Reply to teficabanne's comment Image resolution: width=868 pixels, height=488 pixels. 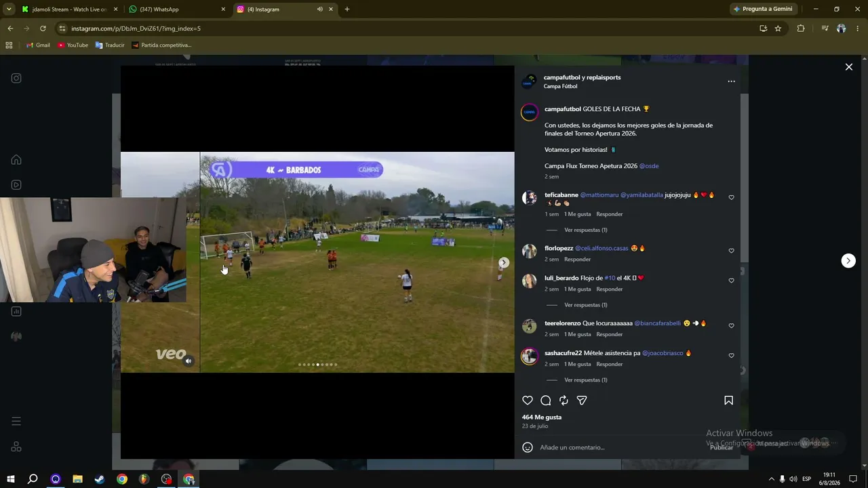[x=610, y=214]
